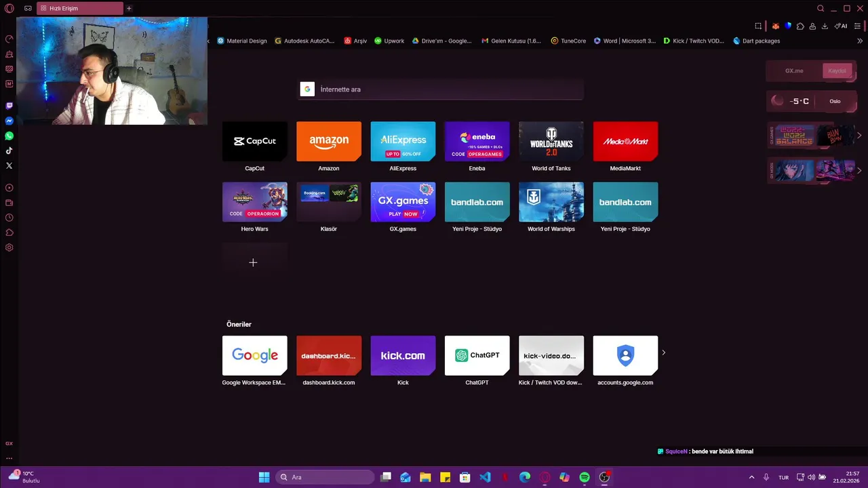Open the Dart packages bookmark
The height and width of the screenshot is (488, 868).
point(757,41)
